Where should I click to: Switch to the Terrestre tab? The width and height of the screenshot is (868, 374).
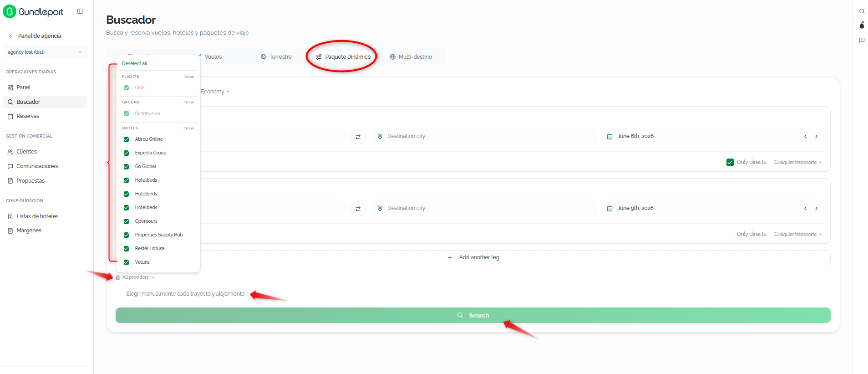276,57
